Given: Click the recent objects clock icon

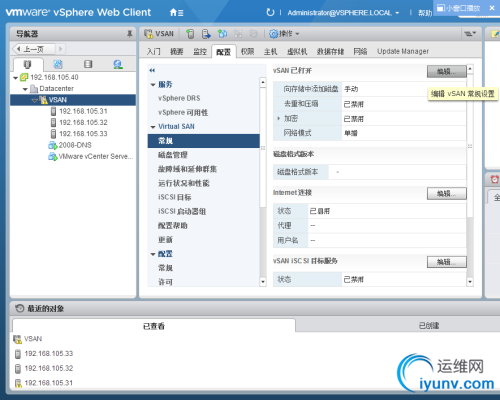Looking at the screenshot, I should [20, 308].
